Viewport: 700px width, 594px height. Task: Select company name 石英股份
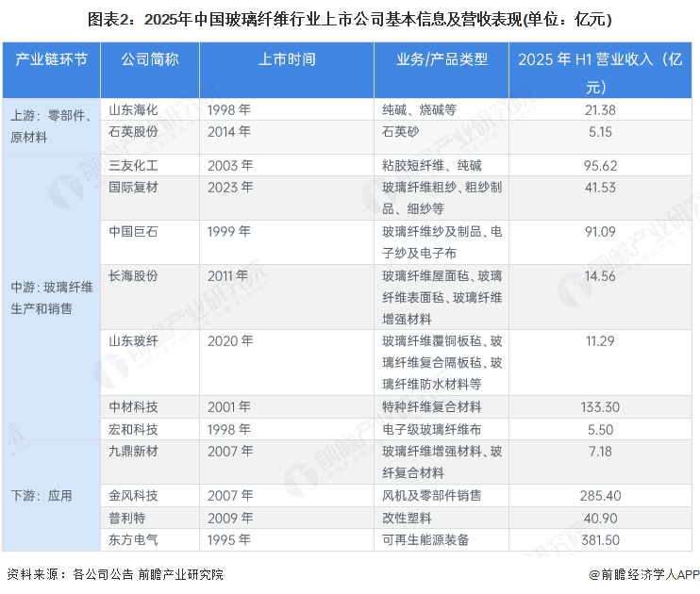coord(133,132)
